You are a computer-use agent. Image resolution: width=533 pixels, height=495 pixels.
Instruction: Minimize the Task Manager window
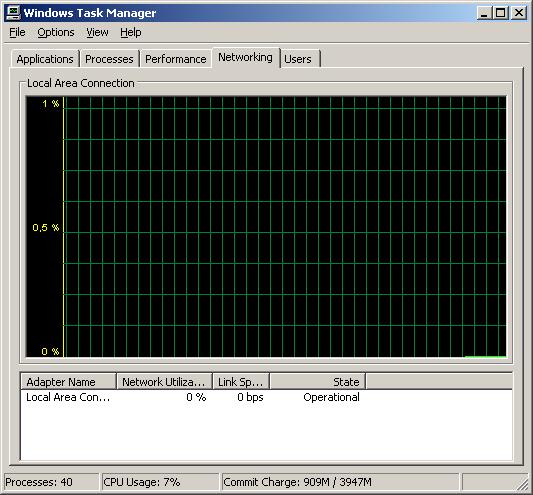click(x=484, y=13)
